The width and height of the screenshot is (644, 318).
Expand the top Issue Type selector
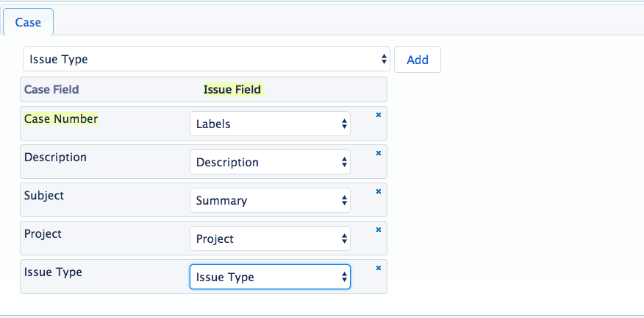coord(207,60)
